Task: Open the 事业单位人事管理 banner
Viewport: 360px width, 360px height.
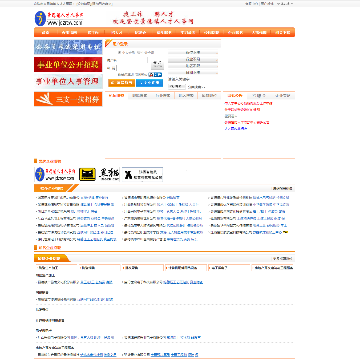Action: [68, 82]
